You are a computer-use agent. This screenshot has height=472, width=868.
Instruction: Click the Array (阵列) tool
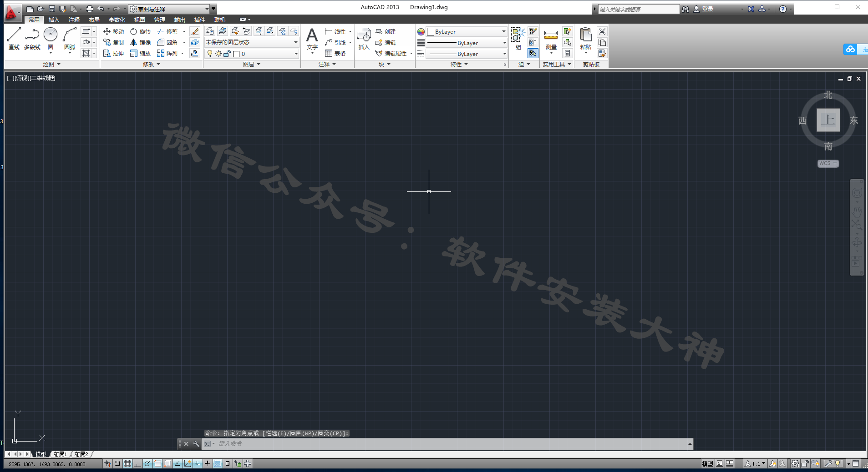click(x=167, y=53)
